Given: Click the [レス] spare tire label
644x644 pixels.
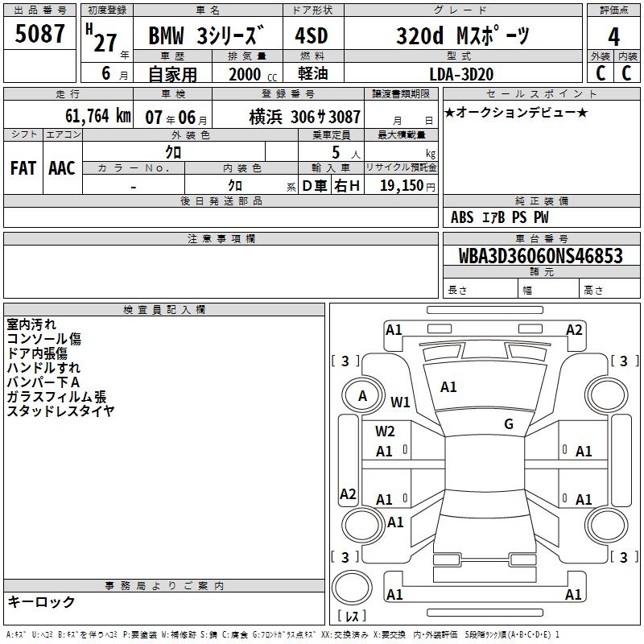Looking at the screenshot, I should pos(352,616).
